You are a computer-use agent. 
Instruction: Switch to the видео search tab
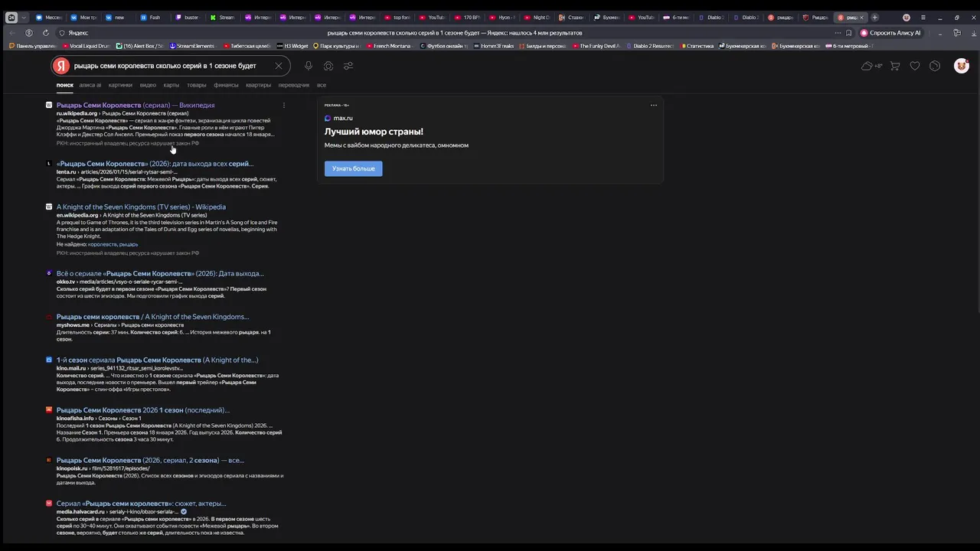click(148, 85)
